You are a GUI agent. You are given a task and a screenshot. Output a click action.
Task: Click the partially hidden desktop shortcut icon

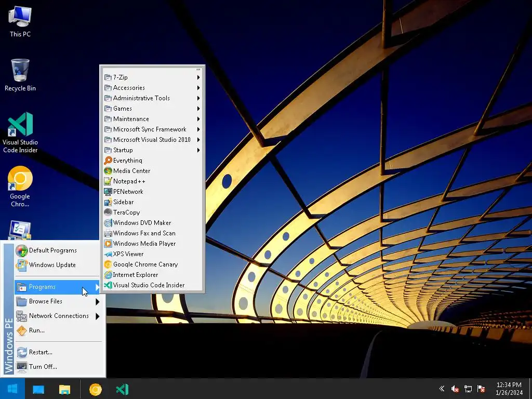pos(20,230)
